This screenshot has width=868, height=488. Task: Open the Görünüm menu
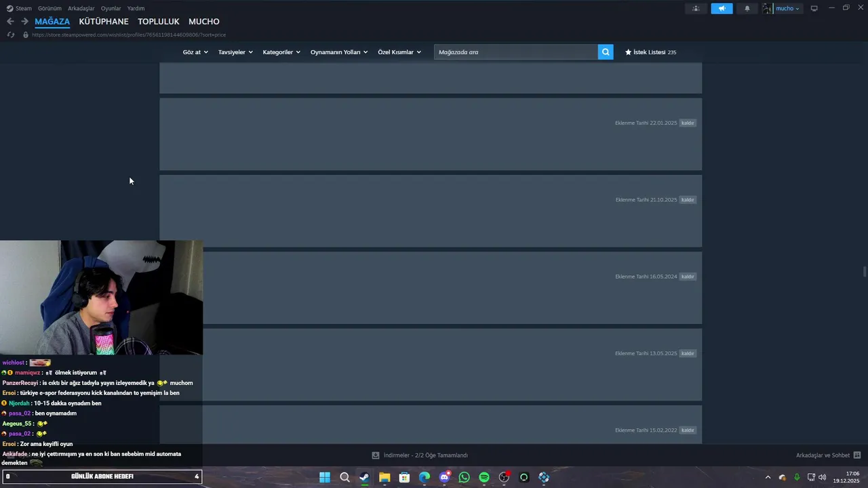tap(50, 8)
